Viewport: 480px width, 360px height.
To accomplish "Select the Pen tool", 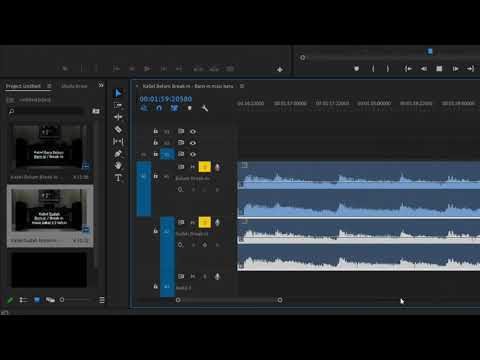I will tap(118, 154).
